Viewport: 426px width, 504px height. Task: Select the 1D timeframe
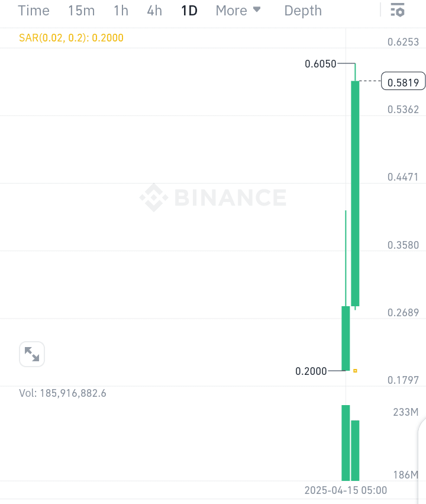tap(189, 11)
